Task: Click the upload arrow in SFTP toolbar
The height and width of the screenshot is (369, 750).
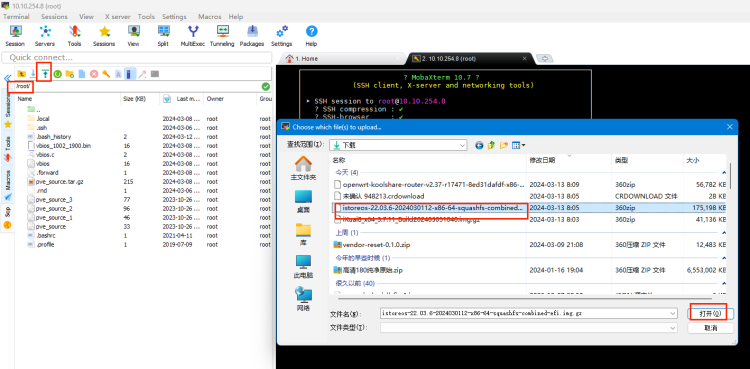Action: tap(45, 74)
